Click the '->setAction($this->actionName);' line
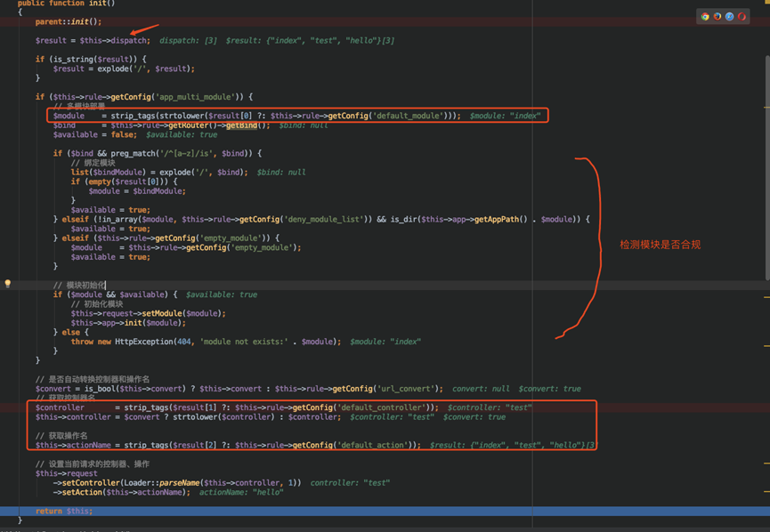Image resolution: width=770 pixels, height=532 pixels. coord(122,492)
